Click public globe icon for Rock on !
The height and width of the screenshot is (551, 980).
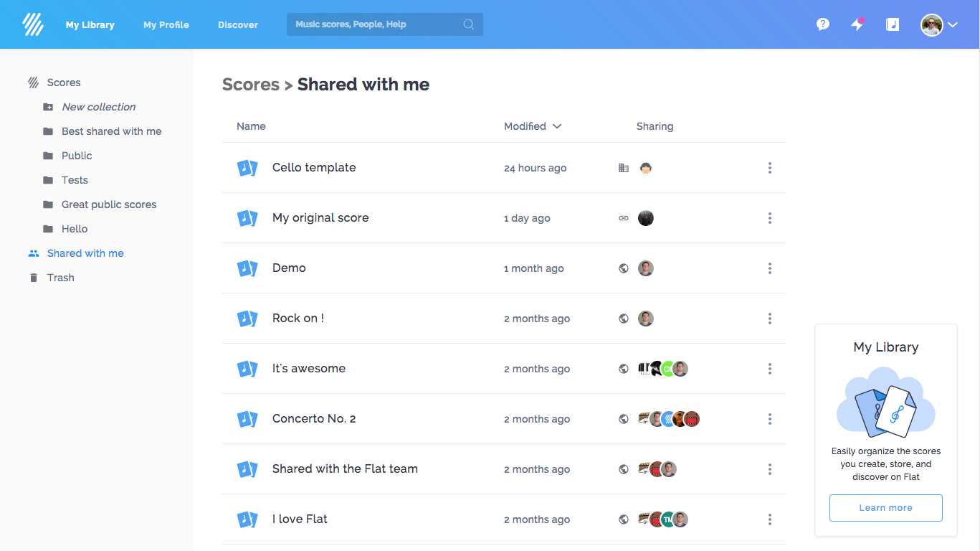pos(624,319)
